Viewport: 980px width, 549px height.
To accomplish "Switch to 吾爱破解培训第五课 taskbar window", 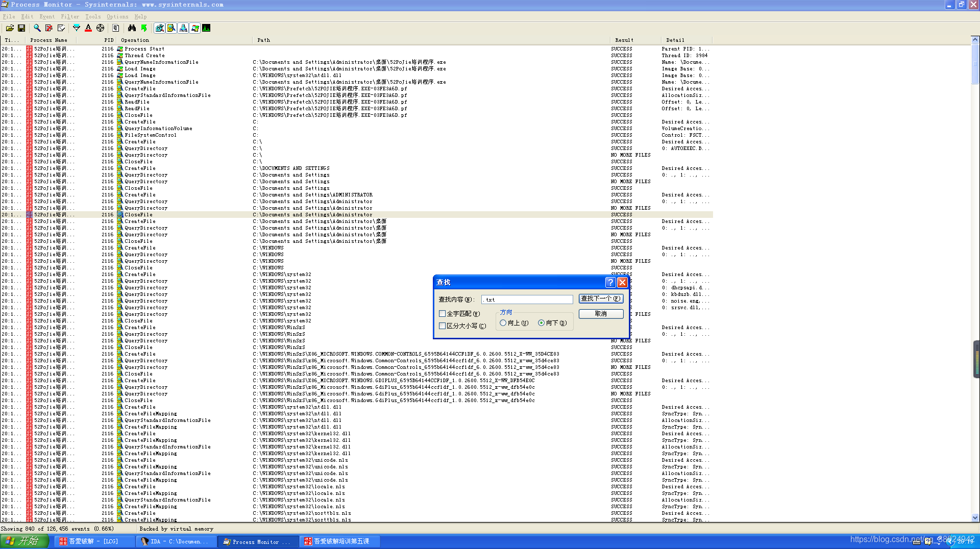I will pyautogui.click(x=339, y=541).
